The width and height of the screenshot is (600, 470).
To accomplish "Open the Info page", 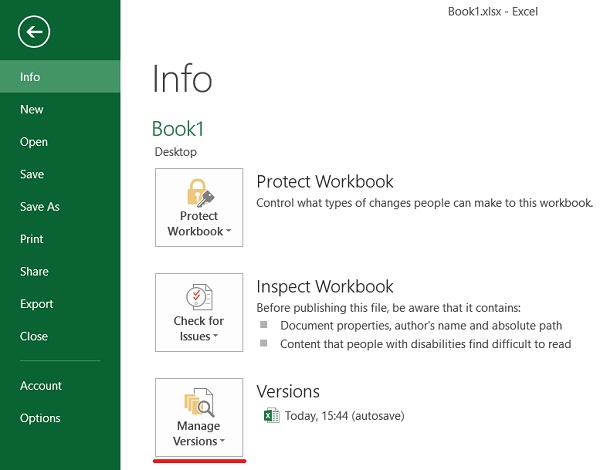I will pyautogui.click(x=60, y=77).
